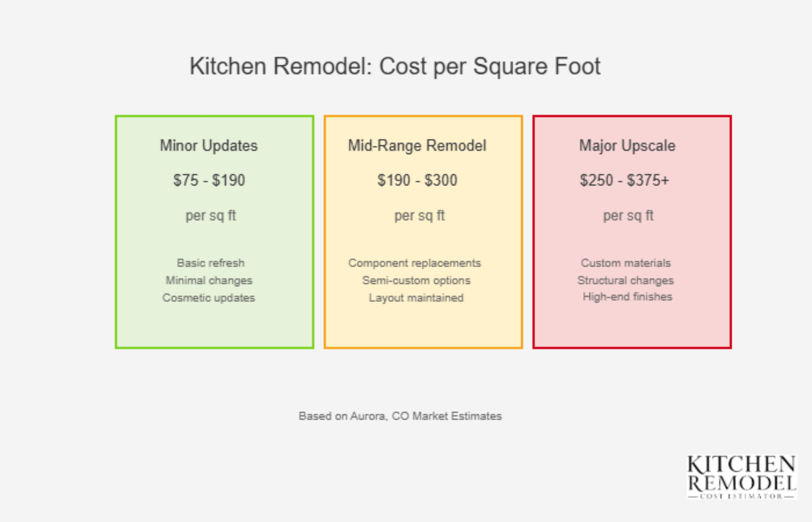Select the Mid-Range Remodel heading

click(x=417, y=146)
